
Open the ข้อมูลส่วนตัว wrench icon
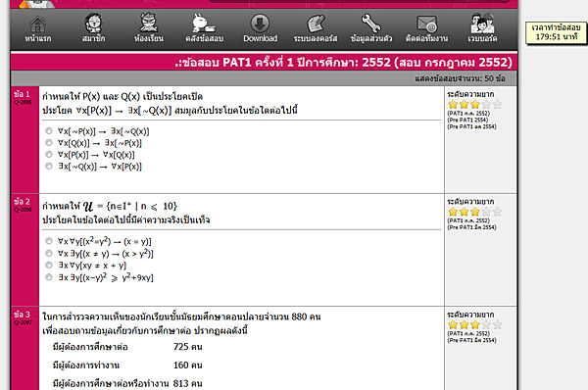click(370, 23)
